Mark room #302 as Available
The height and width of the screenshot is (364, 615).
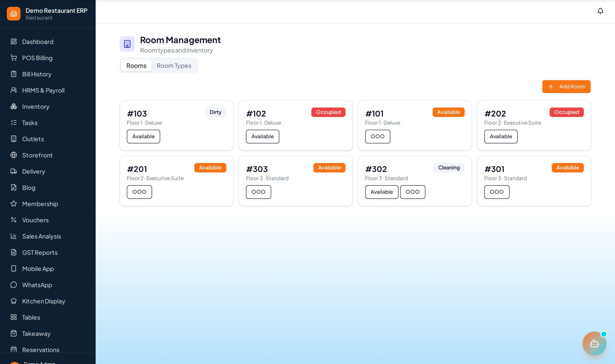click(382, 192)
